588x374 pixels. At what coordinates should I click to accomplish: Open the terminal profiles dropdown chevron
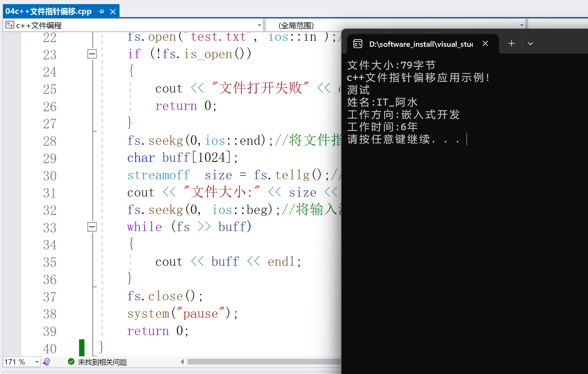click(530, 44)
